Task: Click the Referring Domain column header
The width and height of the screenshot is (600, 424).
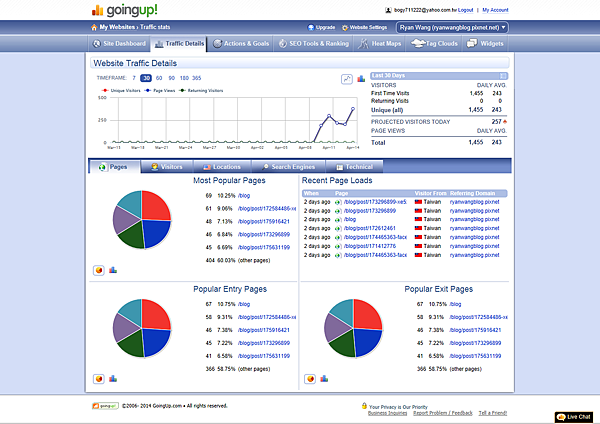Action: point(472,193)
